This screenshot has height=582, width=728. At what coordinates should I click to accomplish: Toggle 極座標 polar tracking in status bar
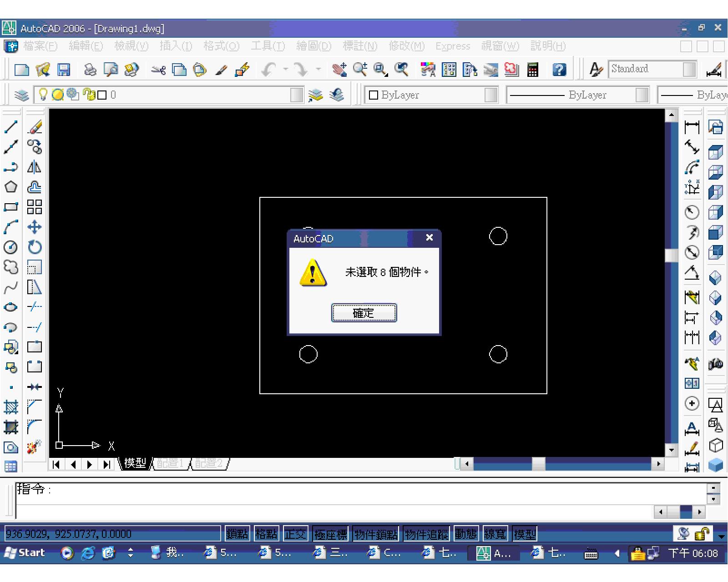click(330, 534)
